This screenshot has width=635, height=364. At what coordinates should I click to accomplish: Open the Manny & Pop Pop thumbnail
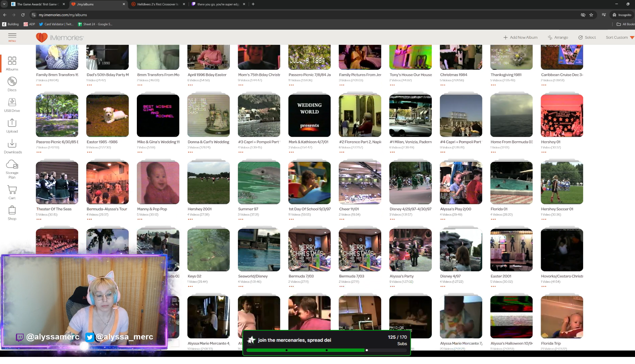point(158,183)
